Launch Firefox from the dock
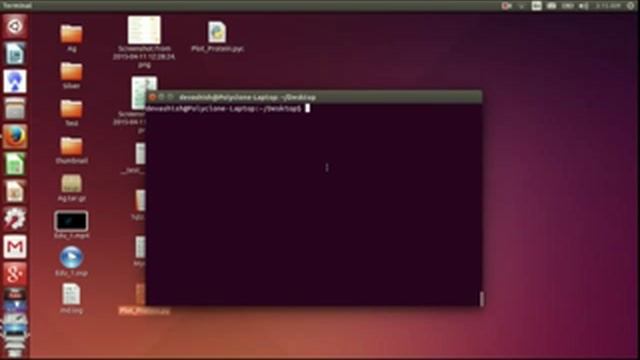Screen dimensions: 640x360 [15, 136]
